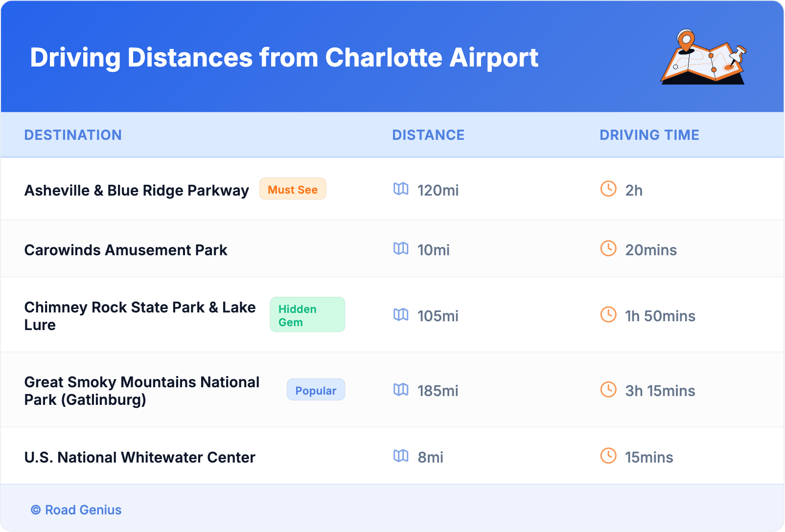Click the Destination column header
The height and width of the screenshot is (532, 785).
[73, 135]
